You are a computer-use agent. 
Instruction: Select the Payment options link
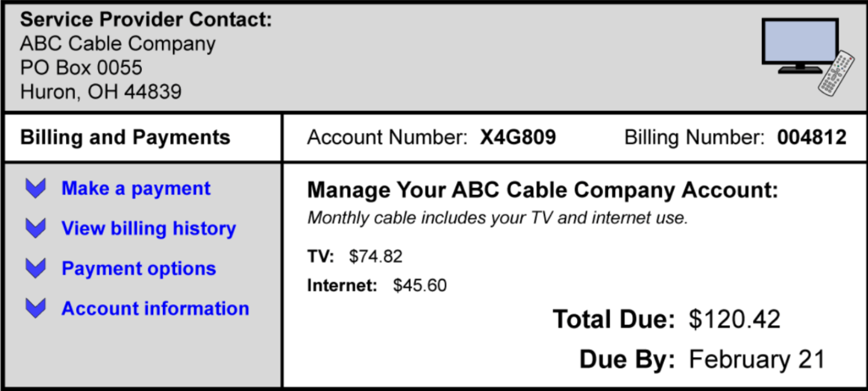[x=139, y=268]
